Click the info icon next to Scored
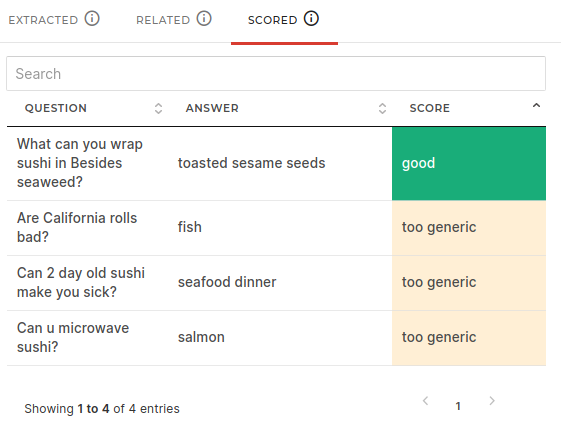Viewport: 561px width, 440px height. [x=311, y=19]
